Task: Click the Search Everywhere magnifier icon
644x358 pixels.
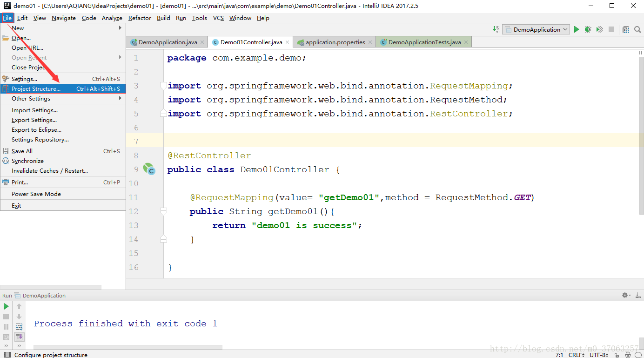Action: pos(637,29)
